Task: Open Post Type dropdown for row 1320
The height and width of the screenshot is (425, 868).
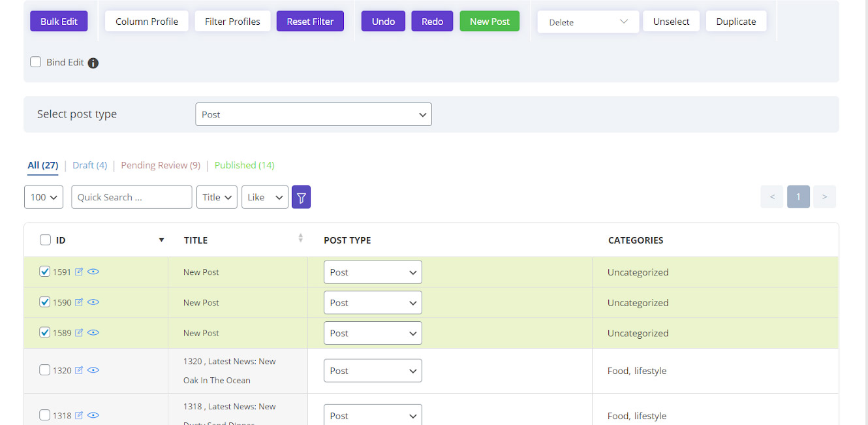Action: coord(373,371)
